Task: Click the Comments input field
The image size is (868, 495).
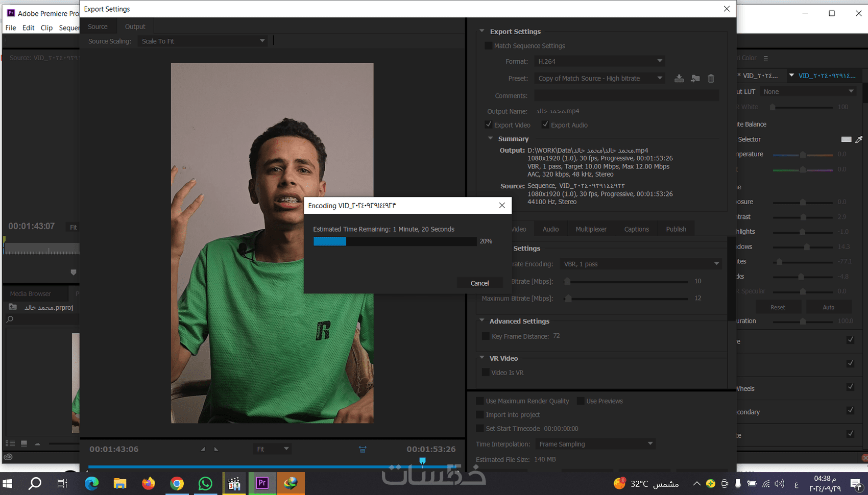Action: pyautogui.click(x=626, y=95)
